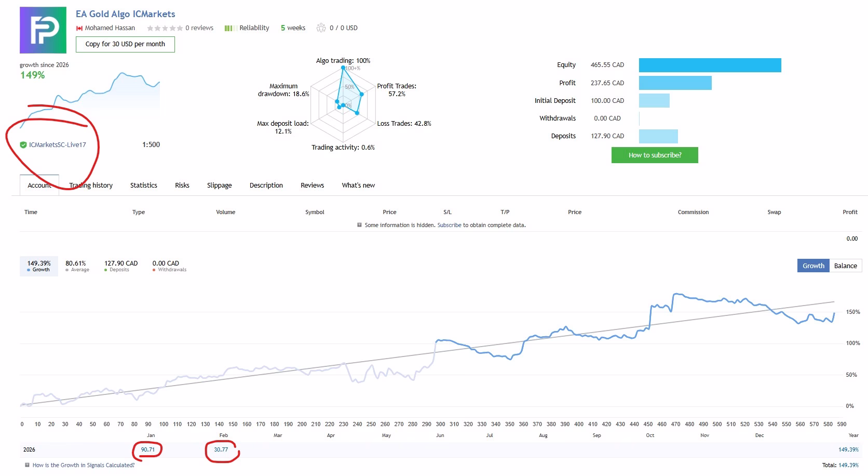Click the info icon before 'Some information is hidden'
Image resolution: width=868 pixels, height=476 pixels.
(x=359, y=225)
